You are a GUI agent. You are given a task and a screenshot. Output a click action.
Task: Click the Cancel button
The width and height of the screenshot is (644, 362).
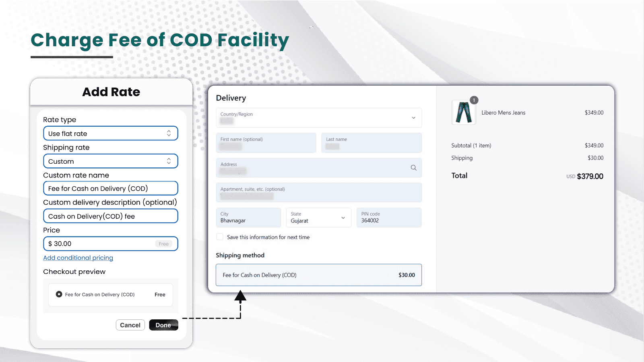coord(130,325)
